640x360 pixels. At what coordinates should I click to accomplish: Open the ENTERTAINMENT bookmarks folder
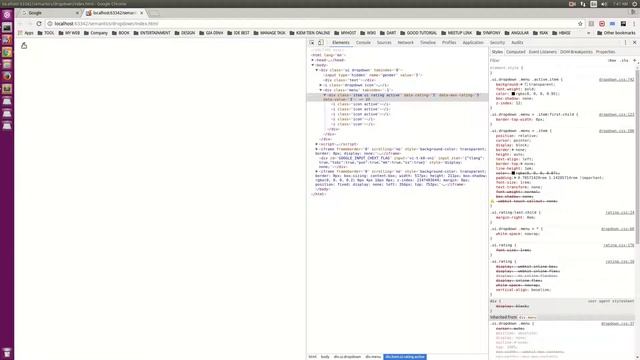pyautogui.click(x=152, y=33)
